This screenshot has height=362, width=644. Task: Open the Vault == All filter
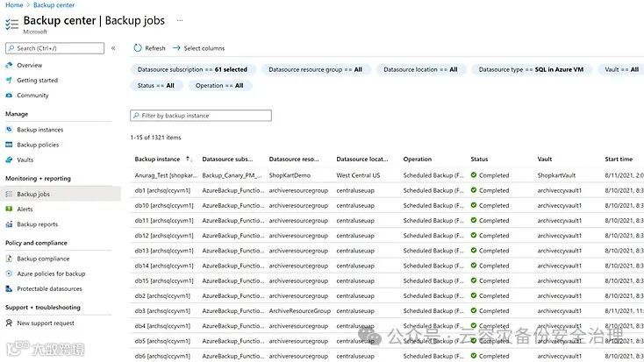point(621,69)
